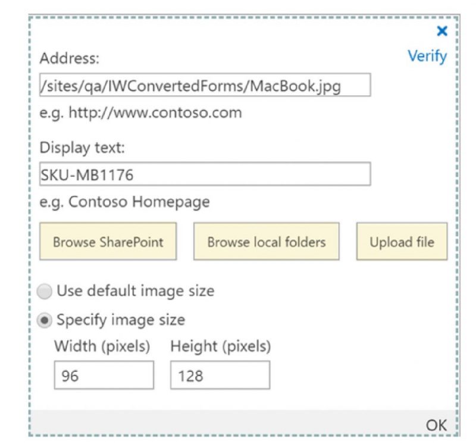Screen dimensions: 476x448
Task: Click into the Display text field
Action: (x=205, y=174)
